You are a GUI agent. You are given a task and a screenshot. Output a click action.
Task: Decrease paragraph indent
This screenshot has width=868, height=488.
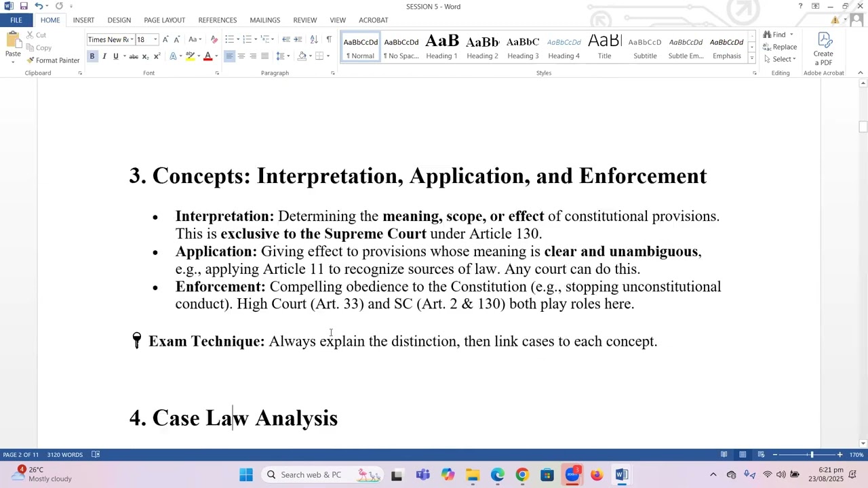[286, 39]
